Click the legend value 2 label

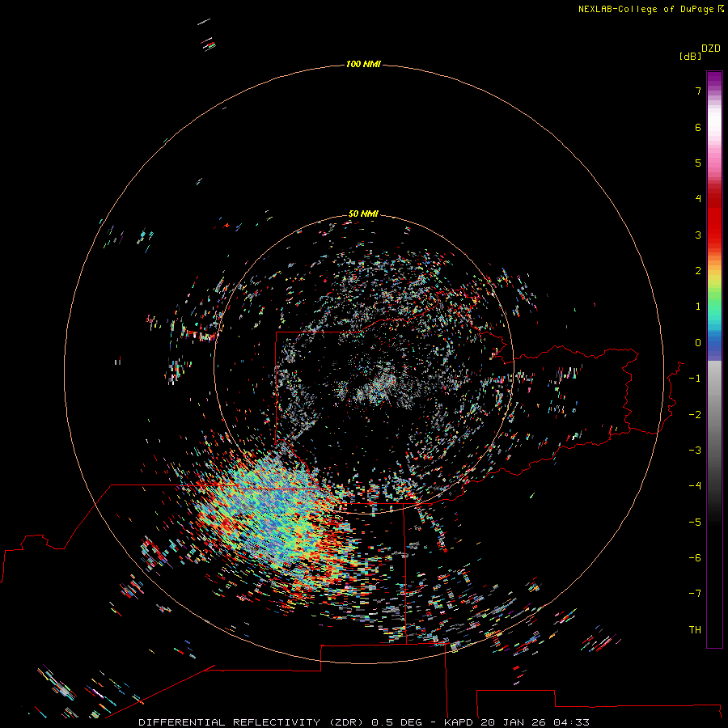[698, 271]
